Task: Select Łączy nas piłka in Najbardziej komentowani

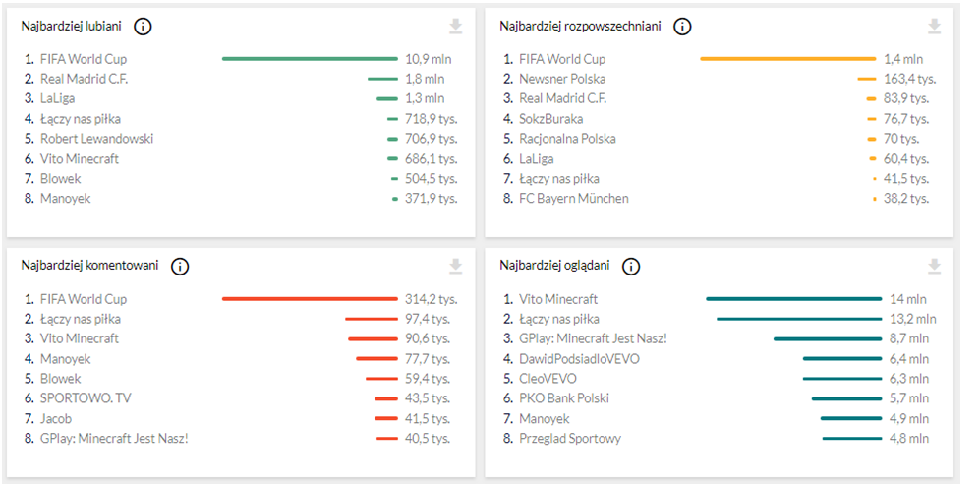Action: [81, 320]
